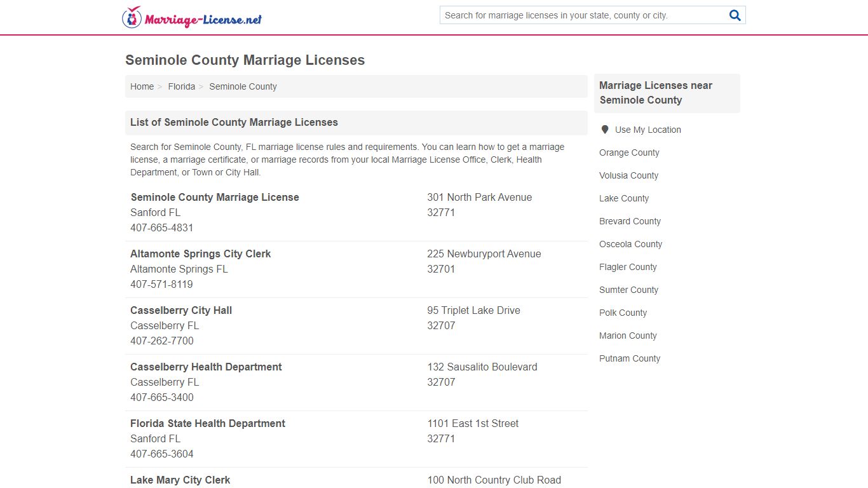Open the Home breadcrumb link

point(142,86)
